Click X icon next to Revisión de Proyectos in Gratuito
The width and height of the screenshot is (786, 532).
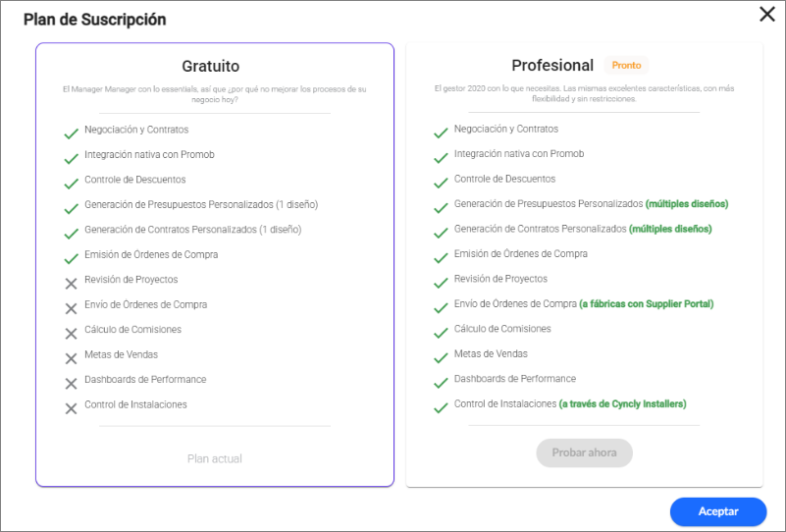coord(72,284)
